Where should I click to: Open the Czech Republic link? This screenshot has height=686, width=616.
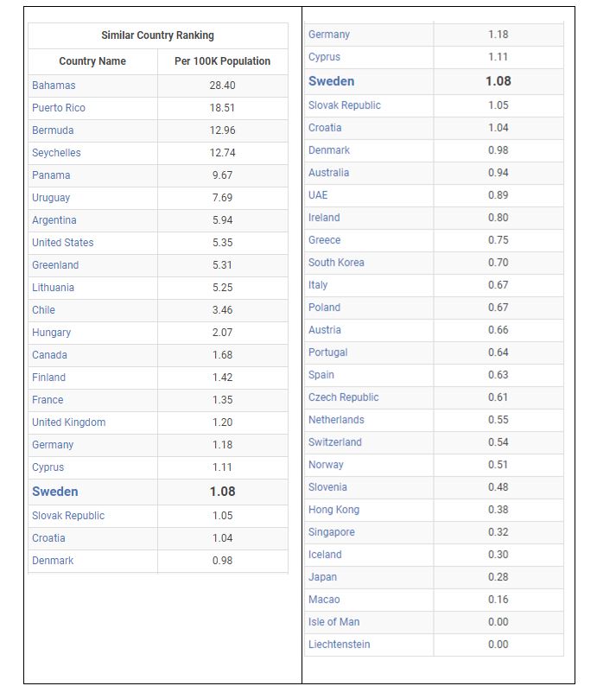click(344, 397)
